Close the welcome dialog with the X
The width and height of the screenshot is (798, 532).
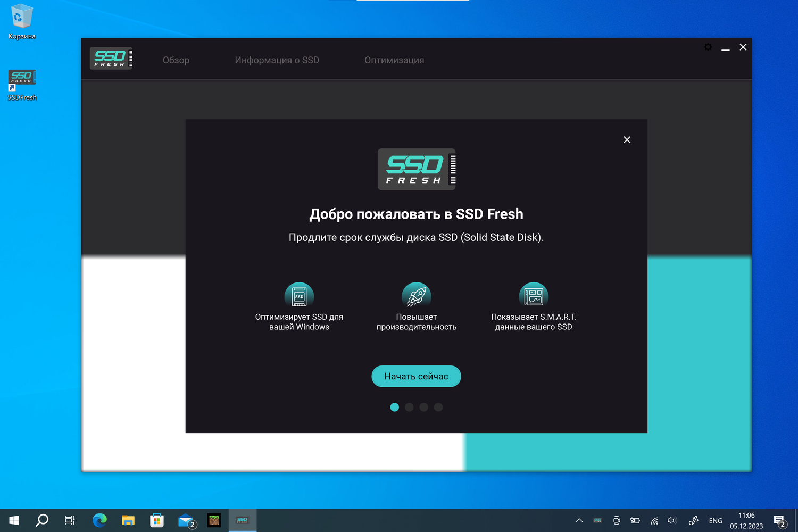[x=627, y=139]
